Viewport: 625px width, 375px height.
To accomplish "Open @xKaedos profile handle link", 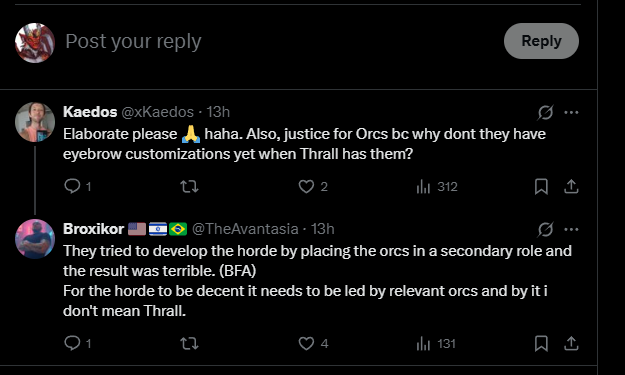I will point(157,112).
